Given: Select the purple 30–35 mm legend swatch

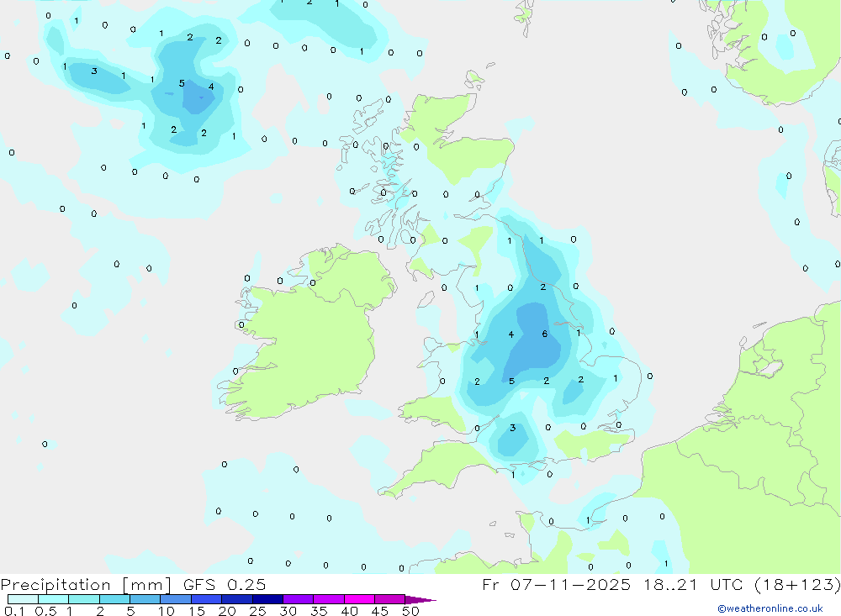Looking at the screenshot, I should click(299, 599).
